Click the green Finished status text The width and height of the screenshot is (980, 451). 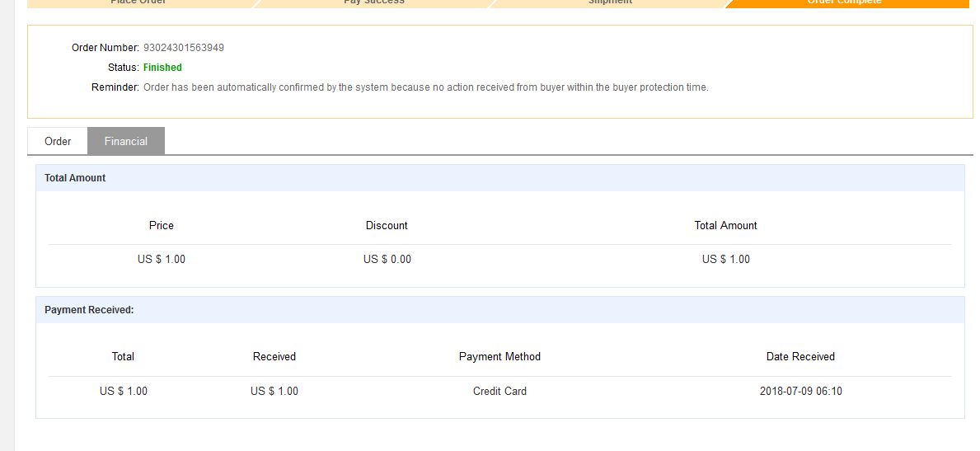162,68
